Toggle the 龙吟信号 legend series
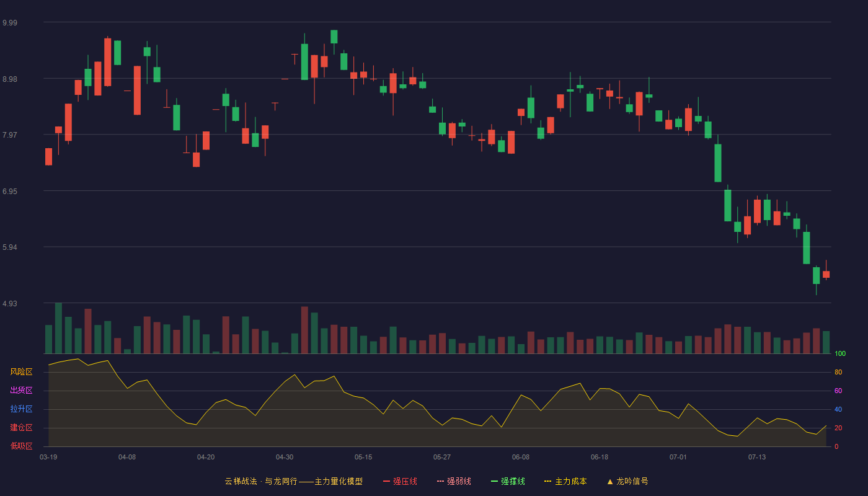 tap(627, 481)
